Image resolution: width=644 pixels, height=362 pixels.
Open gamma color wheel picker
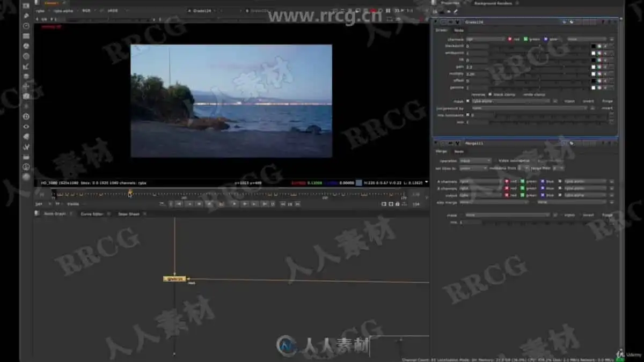point(599,87)
